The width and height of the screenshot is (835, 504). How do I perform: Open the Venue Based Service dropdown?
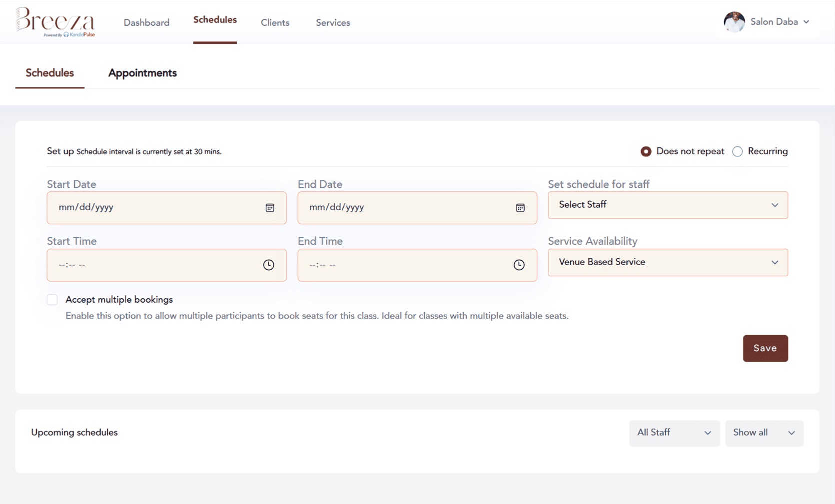pyautogui.click(x=668, y=262)
